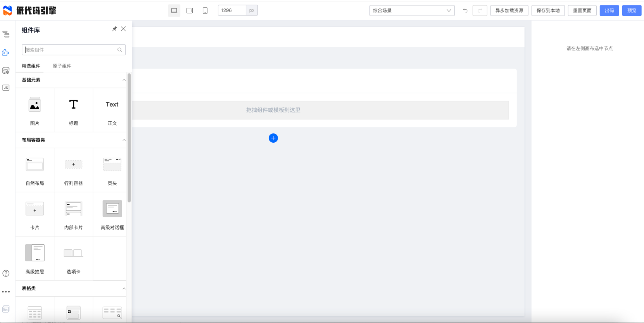The image size is (644, 323).
Task: Collapse the 基础元素 section
Action: [124, 80]
